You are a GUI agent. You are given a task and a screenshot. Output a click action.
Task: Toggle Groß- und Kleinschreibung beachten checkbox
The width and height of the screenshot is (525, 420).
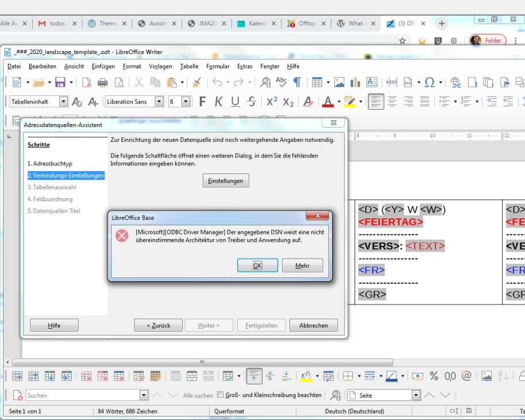tap(220, 395)
